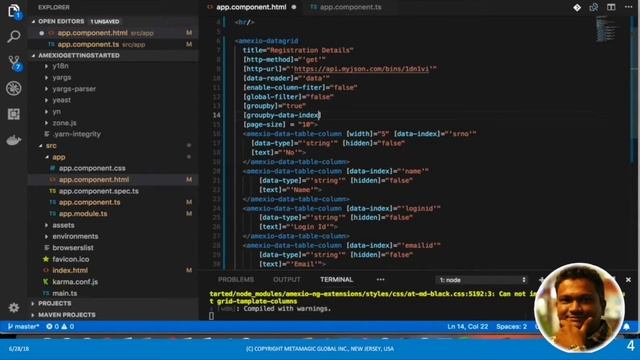Viewport: 640px width, 360px height.
Task: Click the errors and warnings count in status bar
Action: pyautogui.click(x=60, y=327)
